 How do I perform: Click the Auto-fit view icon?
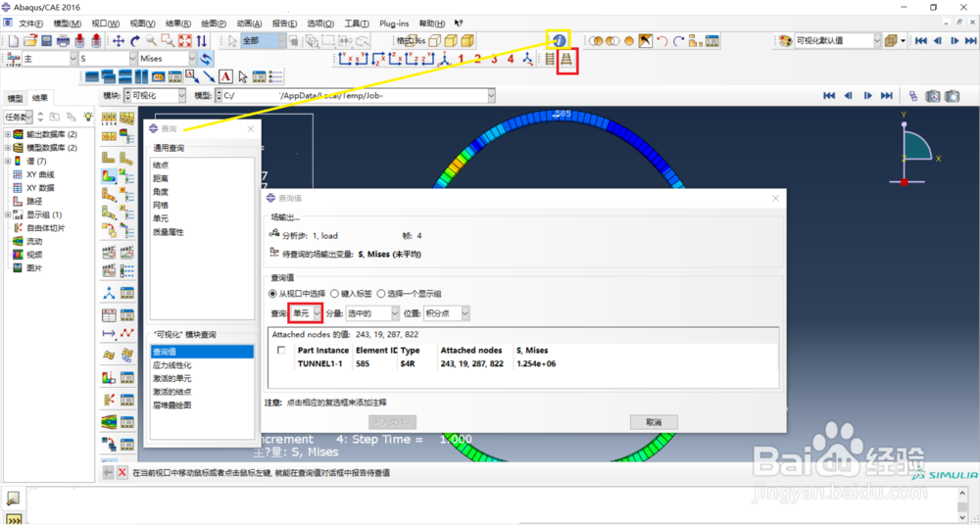coord(185,41)
